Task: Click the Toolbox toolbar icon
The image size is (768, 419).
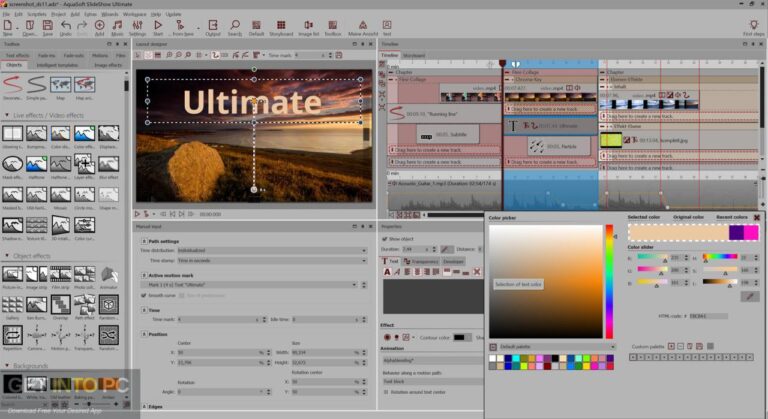Action: (333, 25)
